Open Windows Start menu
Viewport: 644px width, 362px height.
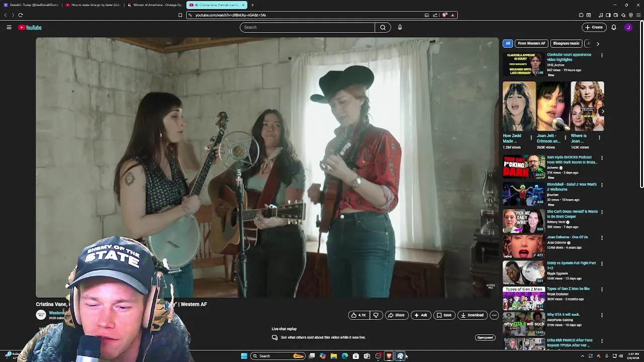(244, 356)
